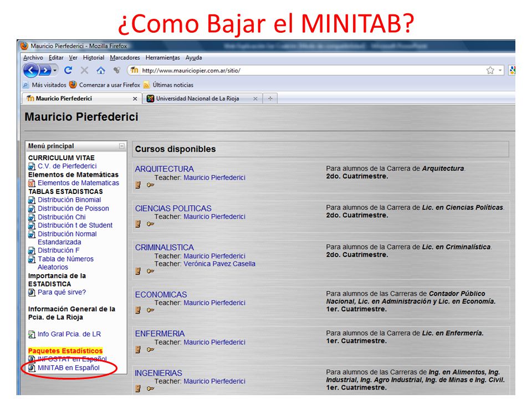Open Mauricio Pierfederici teacher link under ARQUITECTURA
The width and height of the screenshot is (532, 399).
point(214,177)
